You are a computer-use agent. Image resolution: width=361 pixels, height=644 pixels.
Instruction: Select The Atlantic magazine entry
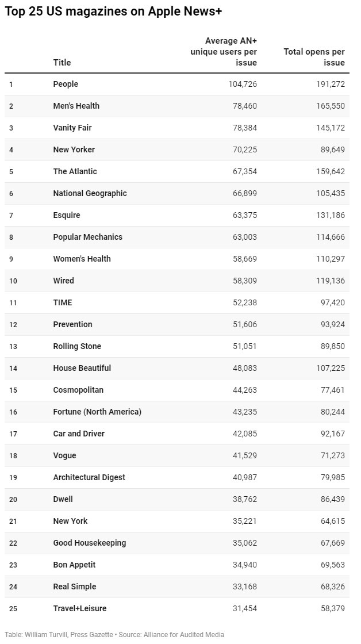pos(75,171)
